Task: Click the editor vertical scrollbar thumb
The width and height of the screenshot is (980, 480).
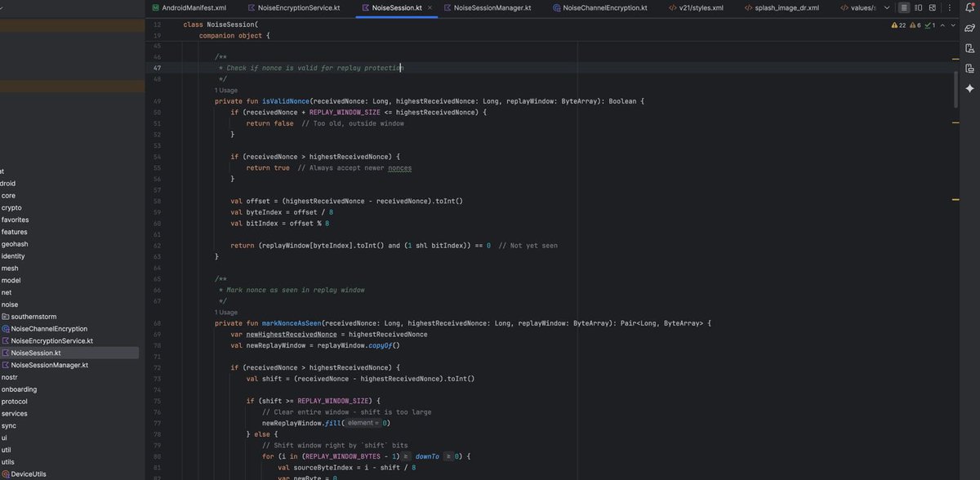Action: 955,90
